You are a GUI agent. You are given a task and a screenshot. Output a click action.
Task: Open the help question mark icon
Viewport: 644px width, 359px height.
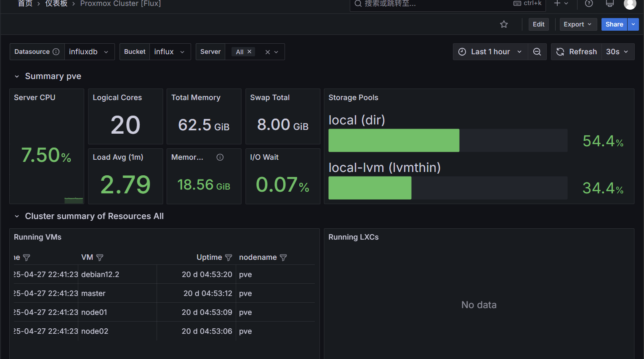(x=589, y=4)
